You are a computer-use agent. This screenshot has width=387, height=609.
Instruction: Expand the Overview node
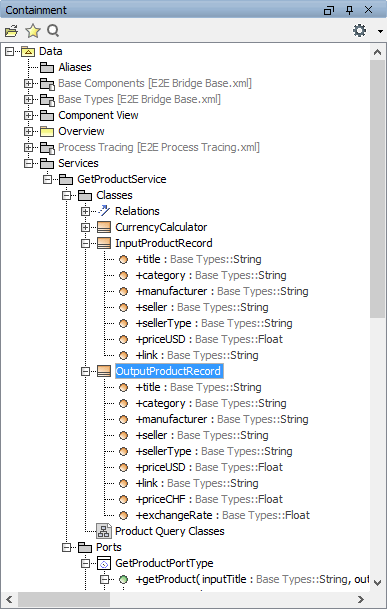click(28, 131)
